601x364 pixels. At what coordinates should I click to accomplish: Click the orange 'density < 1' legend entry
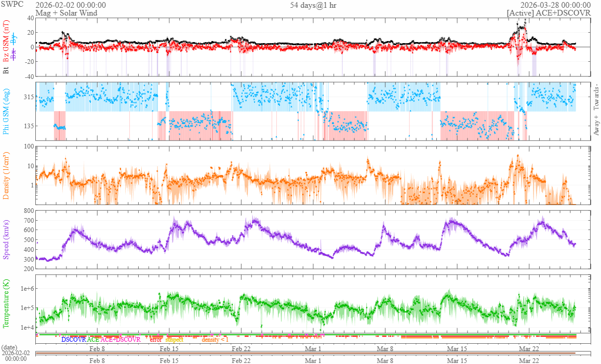(215, 340)
